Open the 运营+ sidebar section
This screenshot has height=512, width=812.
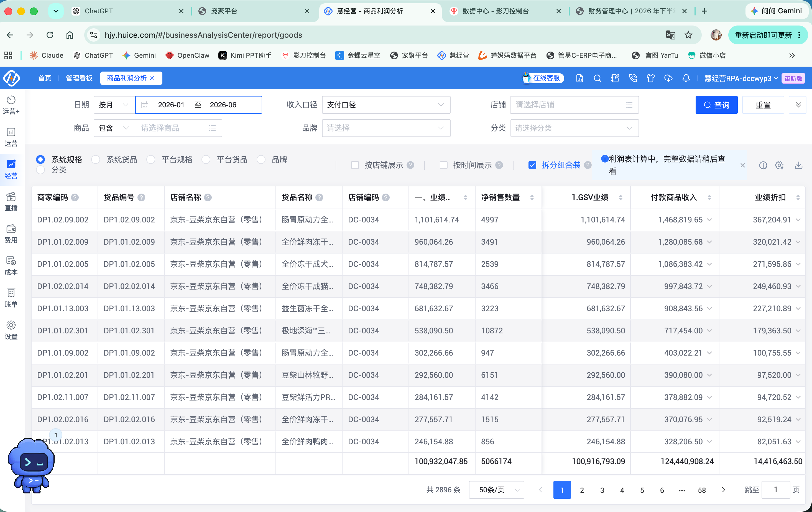pos(11,105)
